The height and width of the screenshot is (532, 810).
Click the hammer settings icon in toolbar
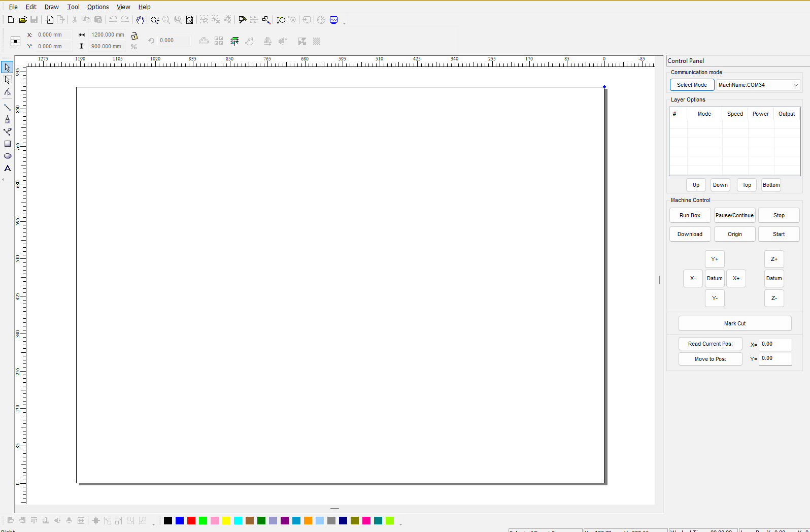243,20
